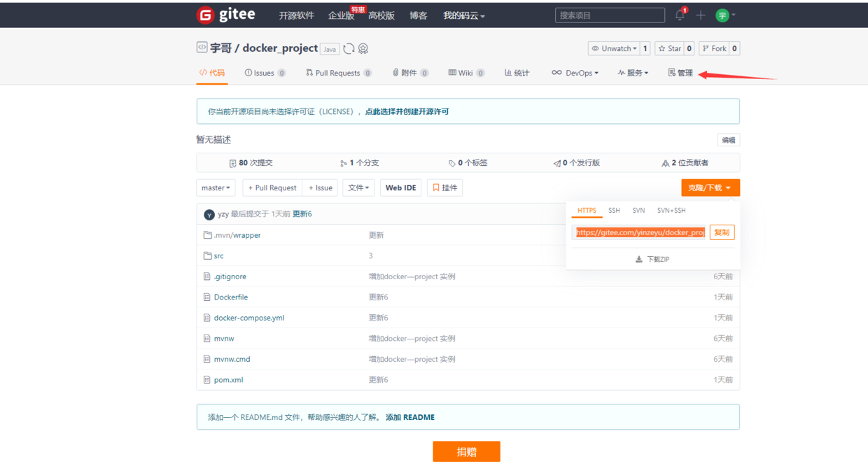Expand the 文件 dropdown

[358, 188]
